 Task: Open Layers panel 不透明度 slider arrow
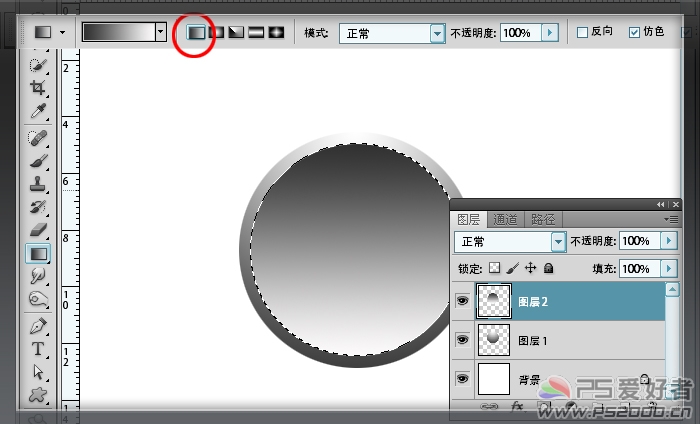(669, 241)
